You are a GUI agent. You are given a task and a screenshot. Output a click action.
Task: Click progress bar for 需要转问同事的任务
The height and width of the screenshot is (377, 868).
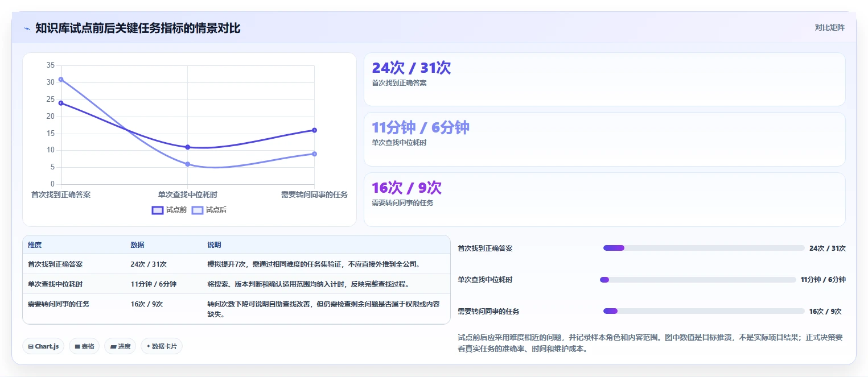click(x=704, y=311)
